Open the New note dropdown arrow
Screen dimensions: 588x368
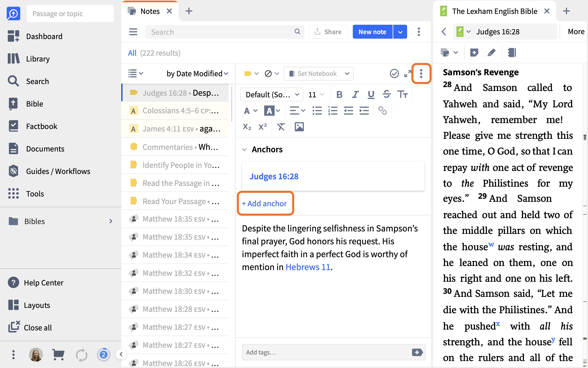(400, 32)
